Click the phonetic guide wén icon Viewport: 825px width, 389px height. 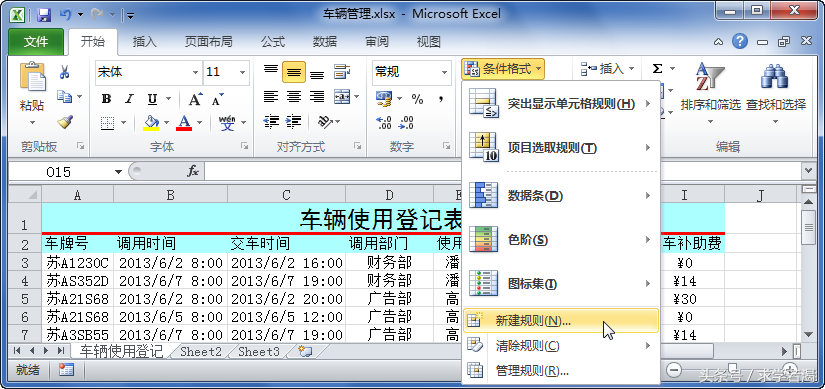[x=227, y=123]
